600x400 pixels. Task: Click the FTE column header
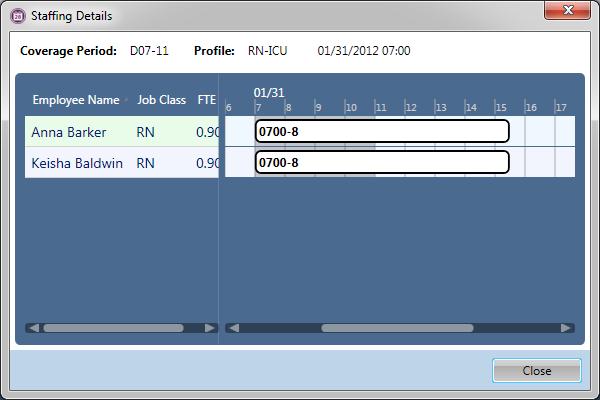(206, 100)
